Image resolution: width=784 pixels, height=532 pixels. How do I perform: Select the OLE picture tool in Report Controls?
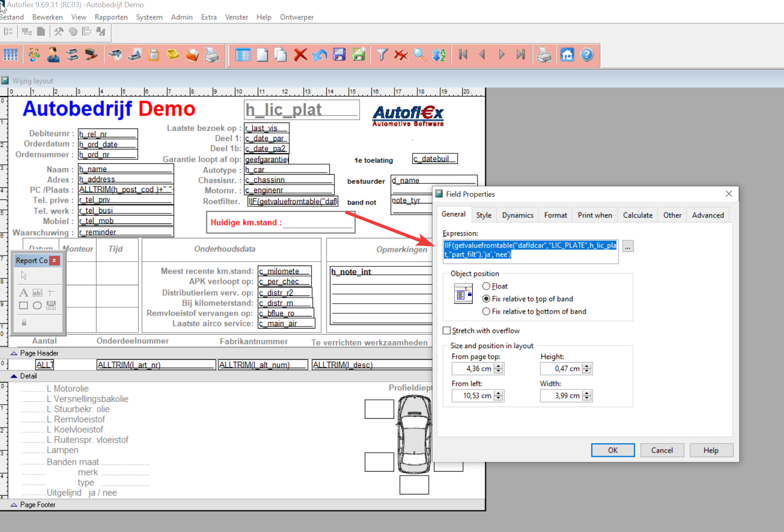coord(51,306)
